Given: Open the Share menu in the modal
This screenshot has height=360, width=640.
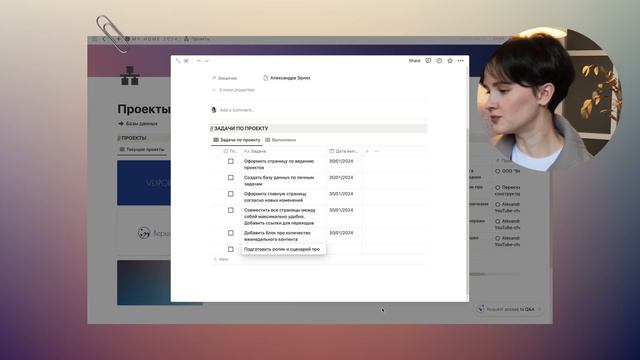Looking at the screenshot, I should point(414,60).
